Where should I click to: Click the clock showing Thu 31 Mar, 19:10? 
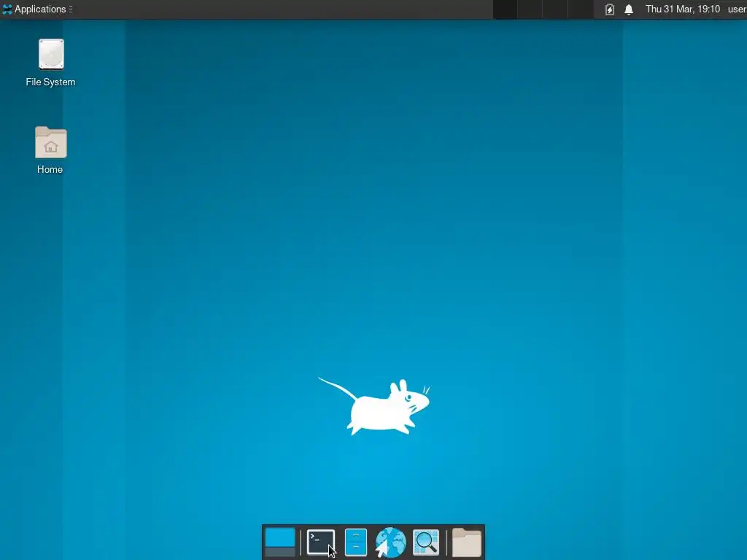683,9
